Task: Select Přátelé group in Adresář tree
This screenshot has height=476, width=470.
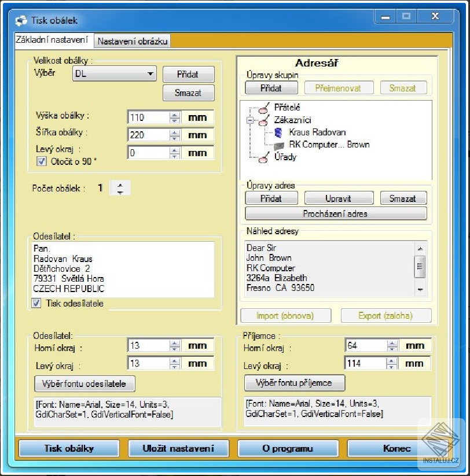Action: click(x=287, y=107)
